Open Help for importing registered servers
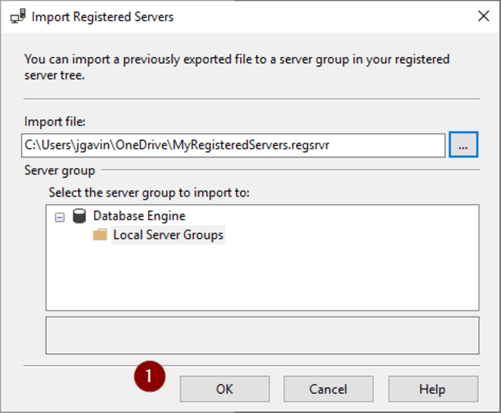 point(433,389)
